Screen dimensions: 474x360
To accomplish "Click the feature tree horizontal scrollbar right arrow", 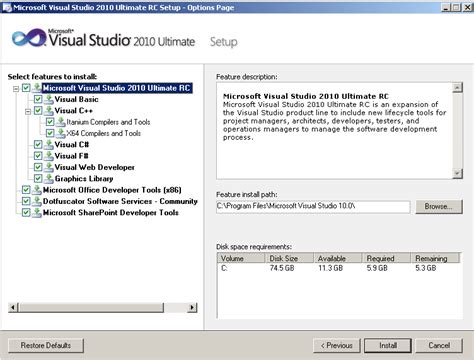I will (192, 307).
